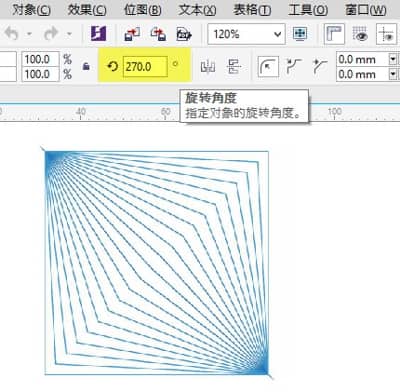Toggle the show grid eye icon
Image resolution: width=400 pixels, height=392 pixels.
(x=360, y=34)
